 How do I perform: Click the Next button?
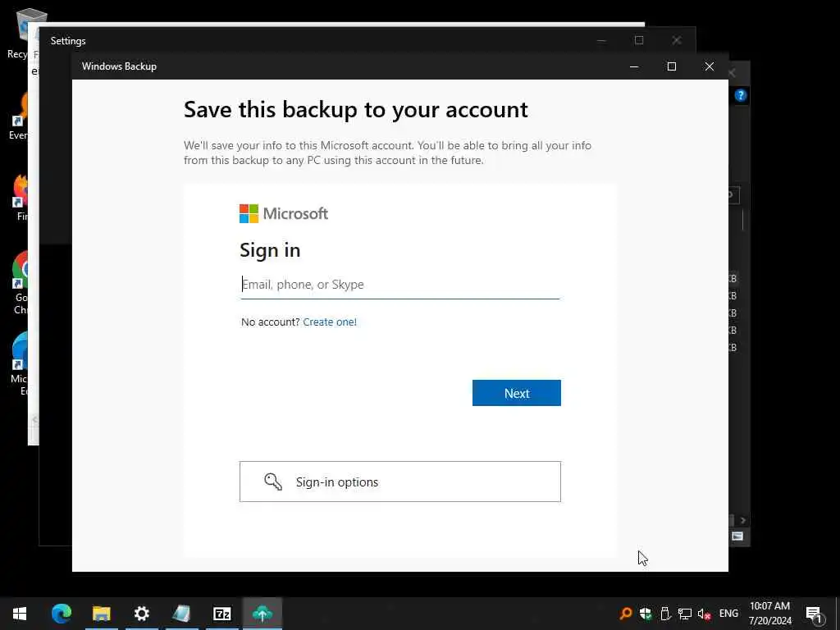pos(517,393)
